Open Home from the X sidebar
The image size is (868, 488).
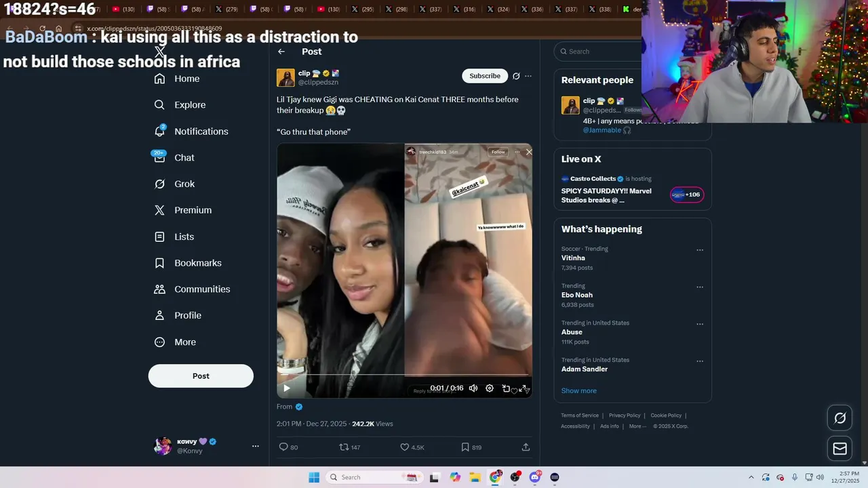point(177,79)
